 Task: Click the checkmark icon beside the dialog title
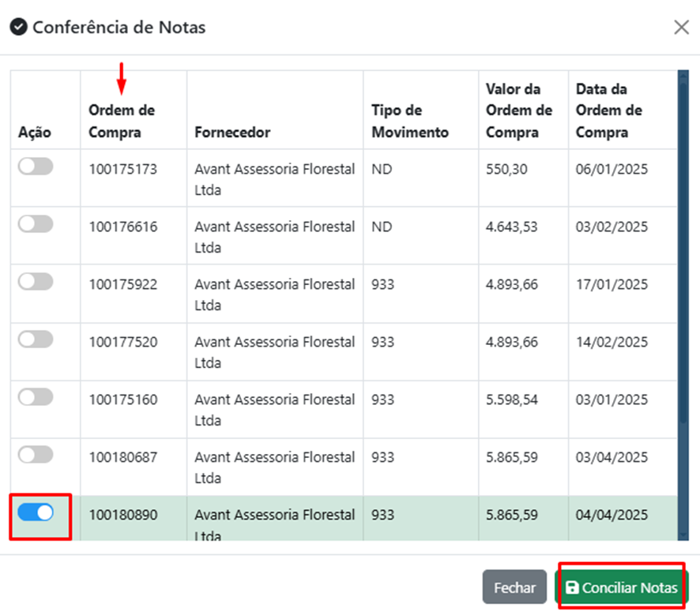click(x=18, y=28)
